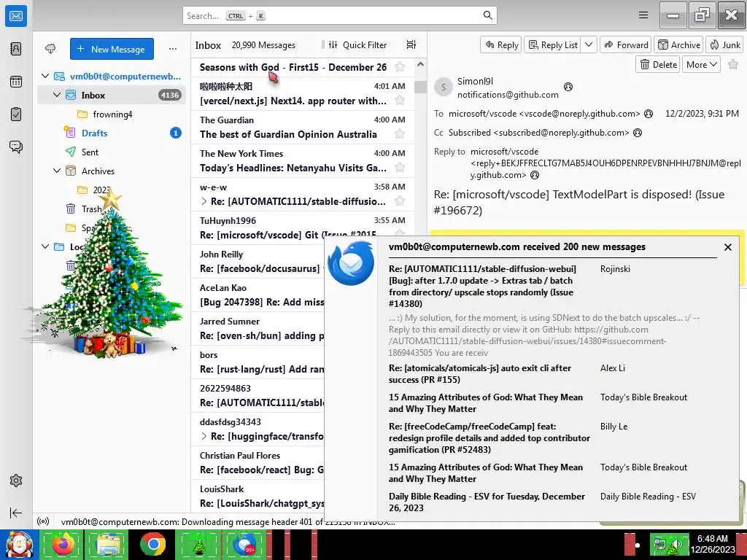Collapse the Local Folders tree
Viewport: 747px width, 560px height.
point(45,246)
